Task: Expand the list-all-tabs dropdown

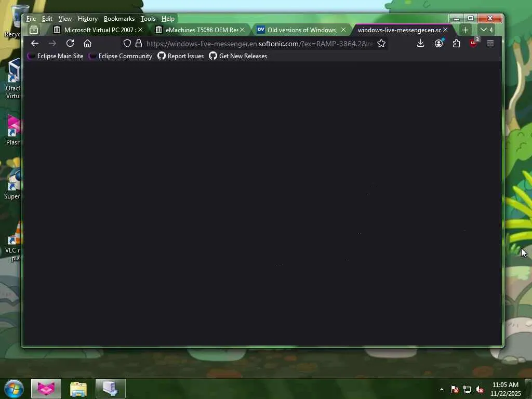Action: coord(486,30)
